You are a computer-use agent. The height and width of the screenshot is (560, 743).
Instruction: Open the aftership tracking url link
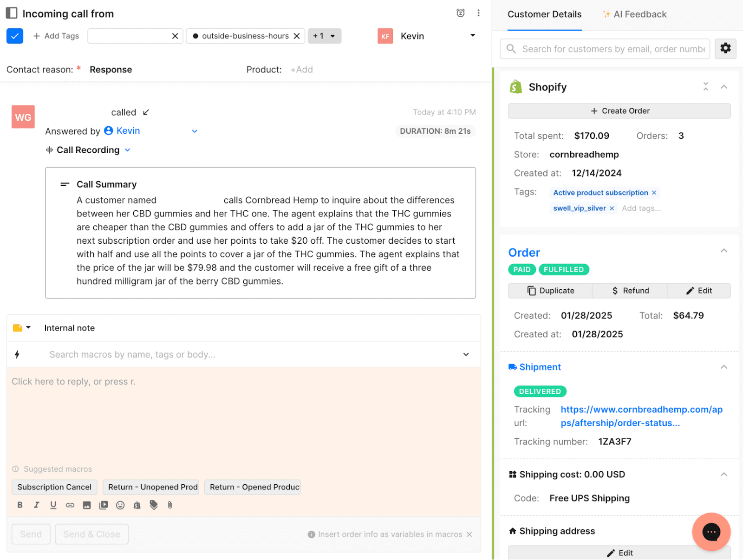641,416
